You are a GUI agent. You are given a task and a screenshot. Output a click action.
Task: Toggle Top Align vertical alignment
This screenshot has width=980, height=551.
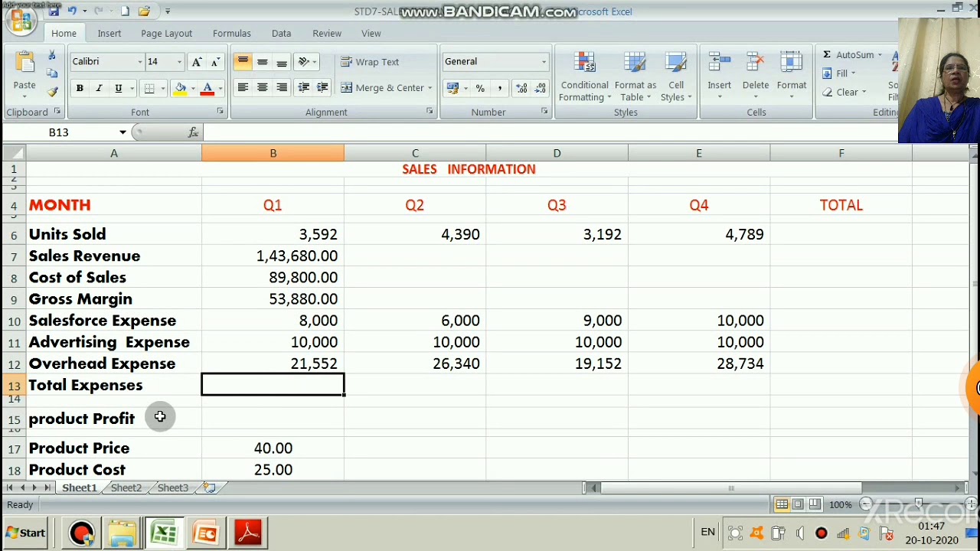coord(243,62)
